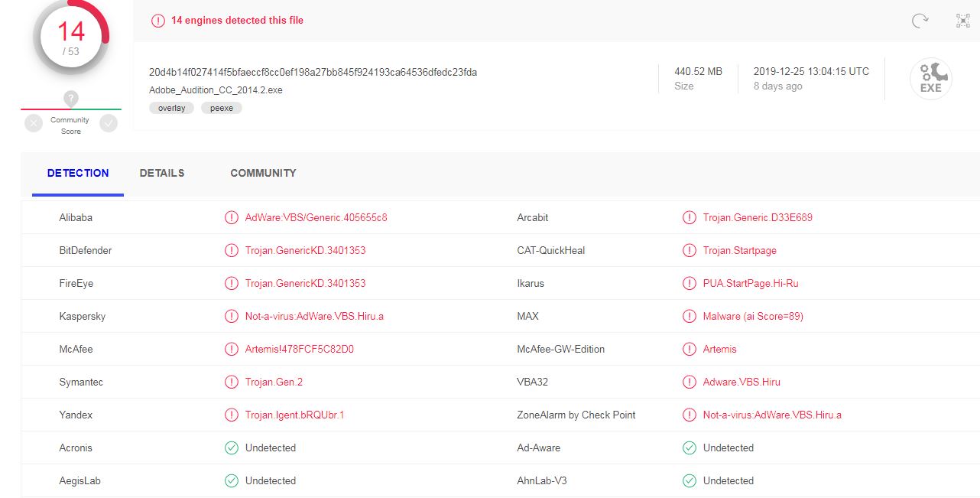Screen dimensions: 980x498
Task: Click the CAT-QuickHeal engine name
Action: 551,250
